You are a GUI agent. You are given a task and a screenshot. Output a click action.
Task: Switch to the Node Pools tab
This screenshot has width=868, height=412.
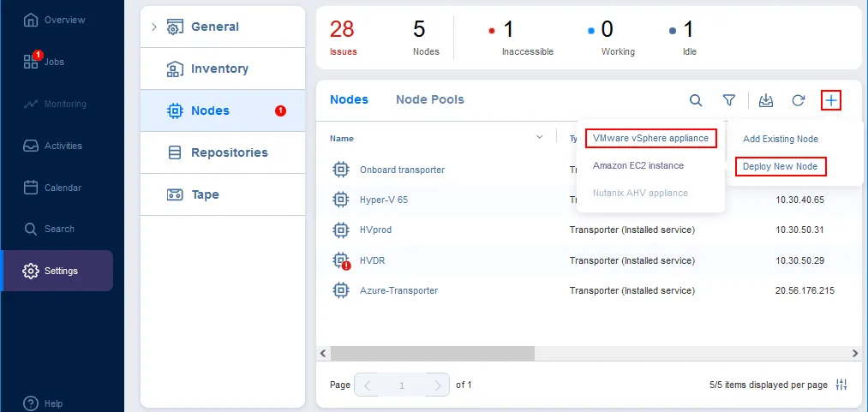(429, 99)
